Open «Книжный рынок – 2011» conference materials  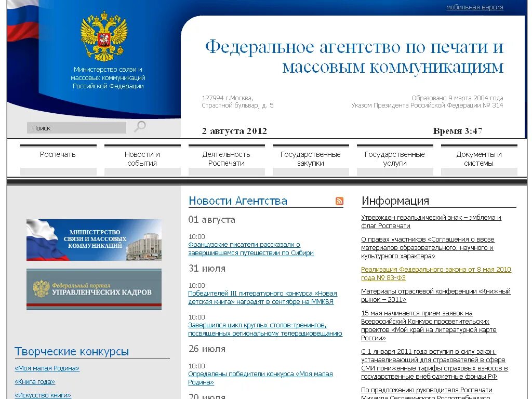(435, 296)
